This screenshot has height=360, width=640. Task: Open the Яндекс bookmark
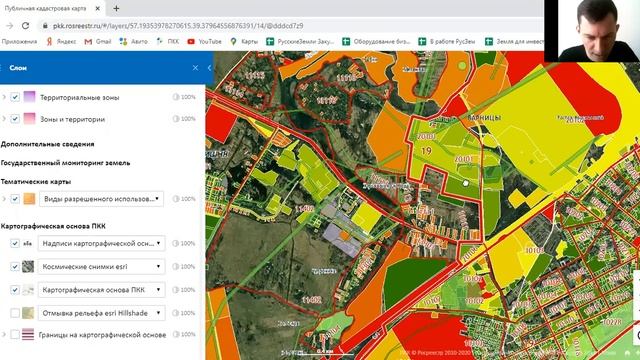tap(61, 41)
